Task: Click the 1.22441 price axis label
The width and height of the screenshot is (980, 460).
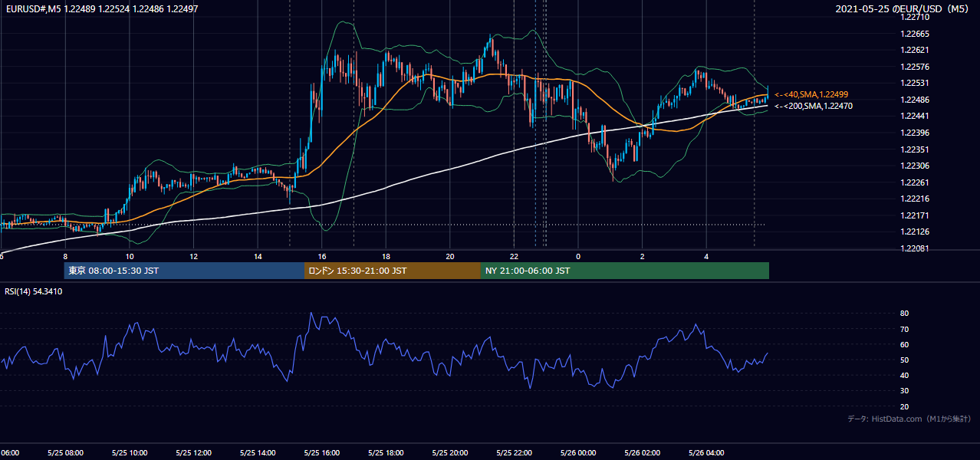Action: [x=915, y=116]
